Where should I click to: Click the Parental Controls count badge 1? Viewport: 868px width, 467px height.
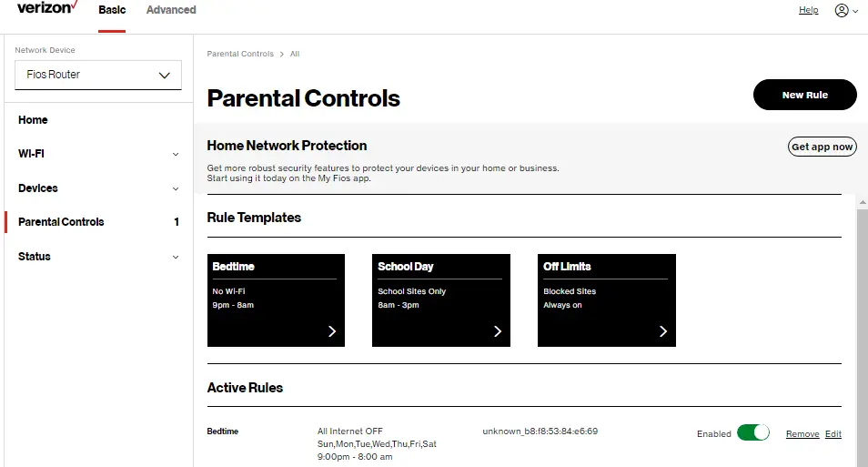(177, 222)
